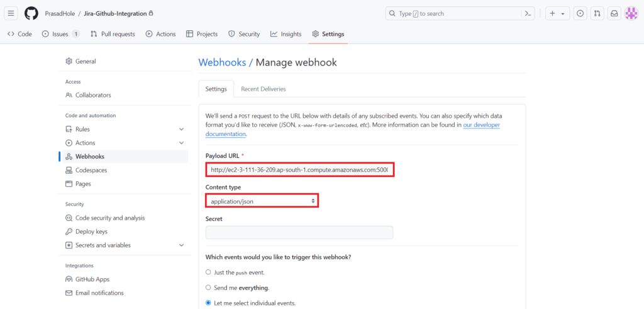Viewport: 644px width, 309px height.
Task: Open the command palette icon
Action: (x=528, y=14)
